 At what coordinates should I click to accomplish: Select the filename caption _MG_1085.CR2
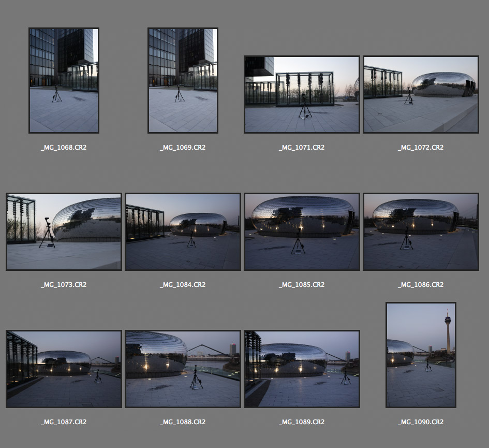tap(302, 285)
